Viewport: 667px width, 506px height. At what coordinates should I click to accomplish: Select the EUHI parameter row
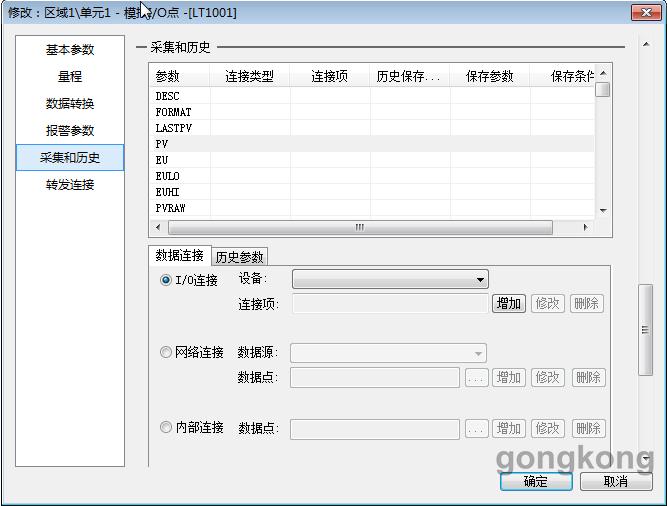[x=372, y=192]
